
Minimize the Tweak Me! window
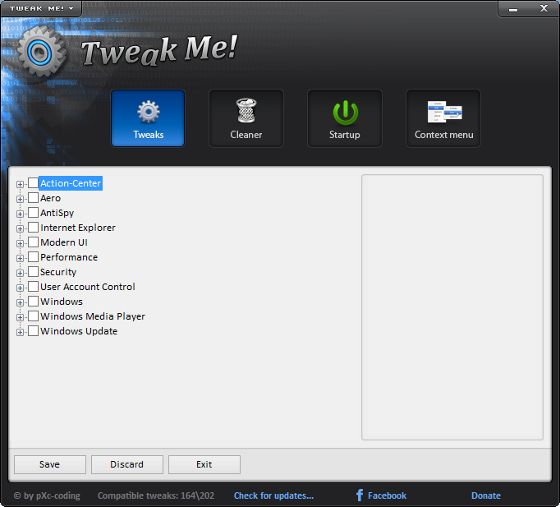[x=513, y=9]
